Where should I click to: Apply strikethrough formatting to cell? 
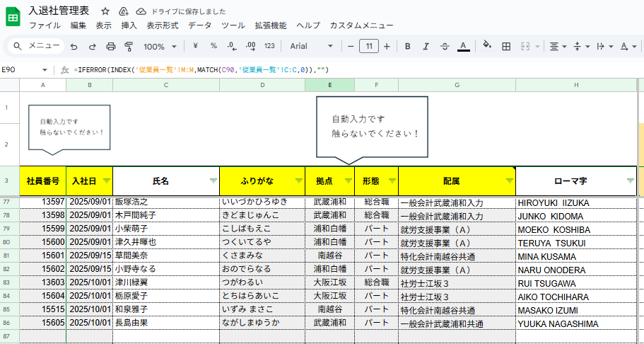[x=445, y=46]
